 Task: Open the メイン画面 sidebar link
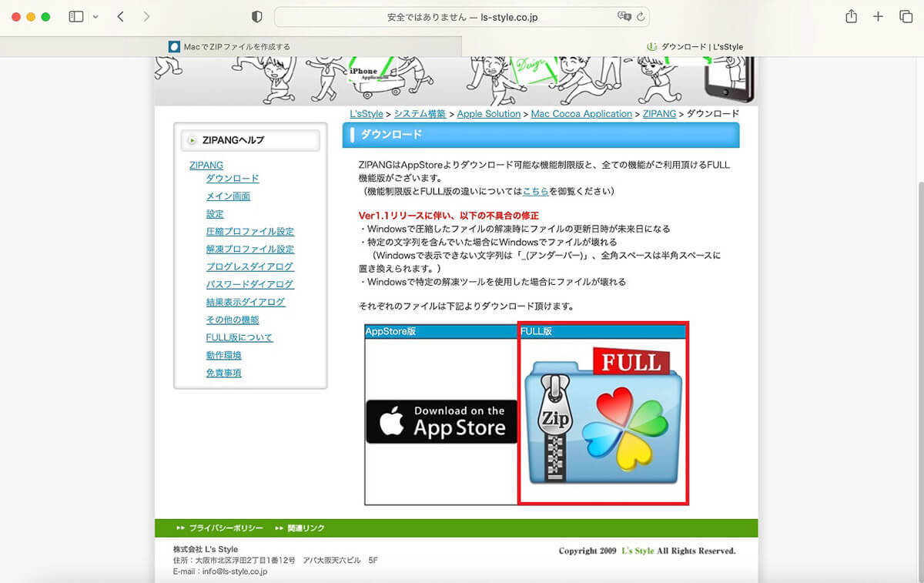pyautogui.click(x=228, y=196)
